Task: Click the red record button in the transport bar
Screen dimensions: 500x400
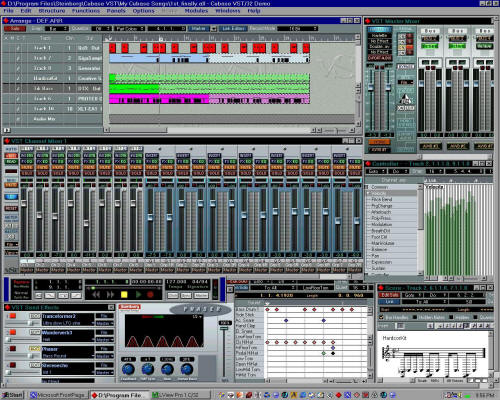Action: click(x=150, y=295)
